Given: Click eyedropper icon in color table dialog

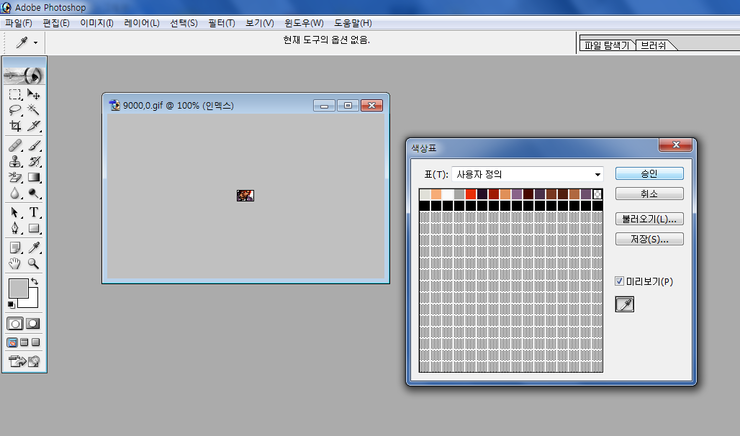Looking at the screenshot, I should 624,304.
